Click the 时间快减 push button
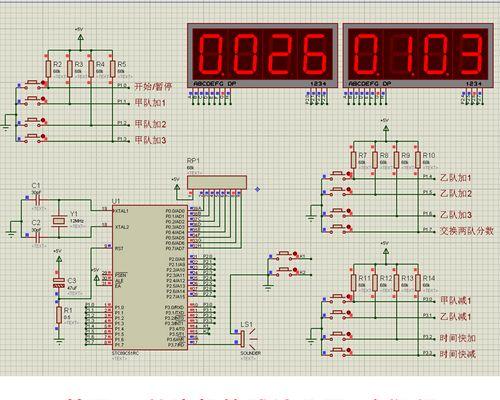Screen dimensions: 500x400 (337, 351)
